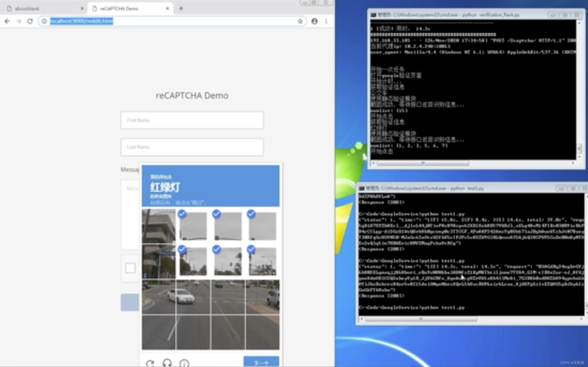
Task: Minimize the test1.py cmd window
Action: (561, 188)
